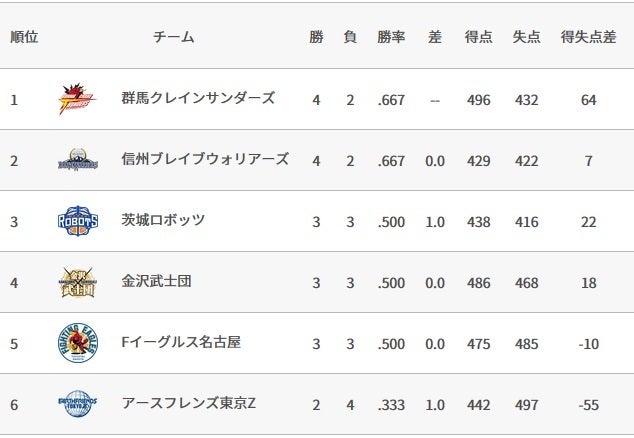Sort by the 得点 column header

478,37
